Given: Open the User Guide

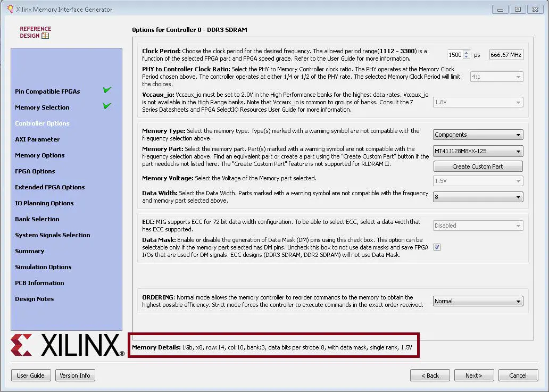Looking at the screenshot, I should coord(31,375).
